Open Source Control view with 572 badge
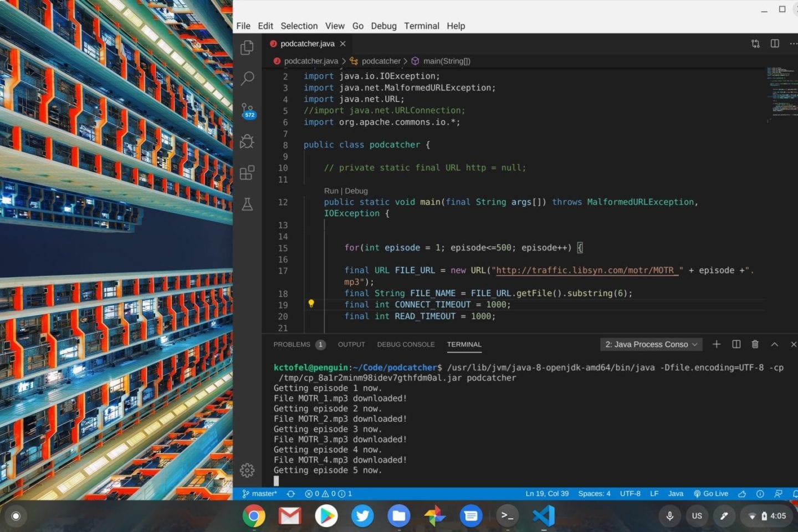 coord(248,110)
